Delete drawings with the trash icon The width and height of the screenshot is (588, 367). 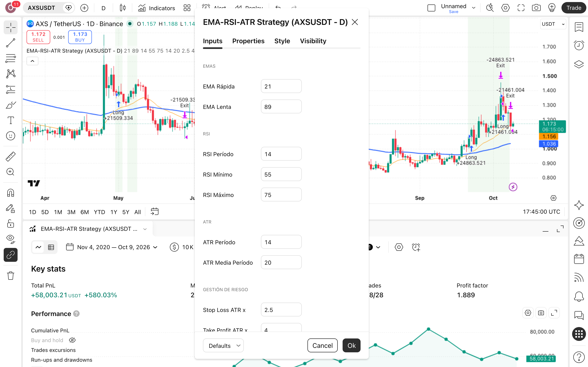click(x=10, y=276)
